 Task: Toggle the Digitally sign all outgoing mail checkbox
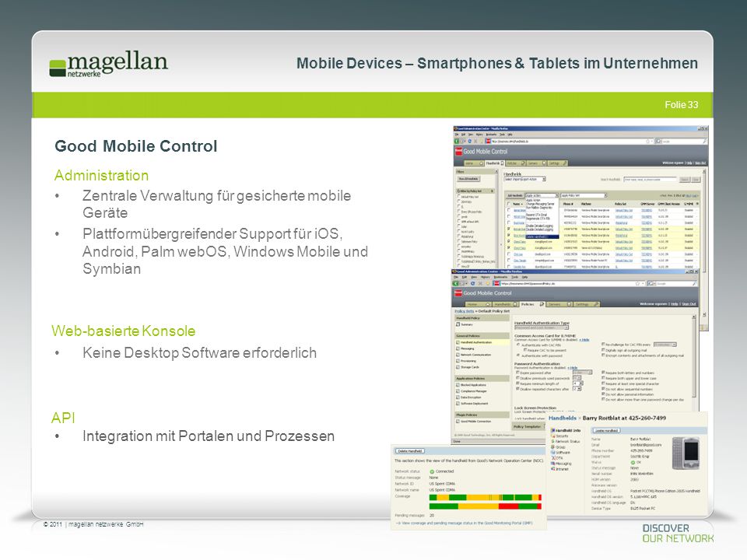(x=603, y=350)
